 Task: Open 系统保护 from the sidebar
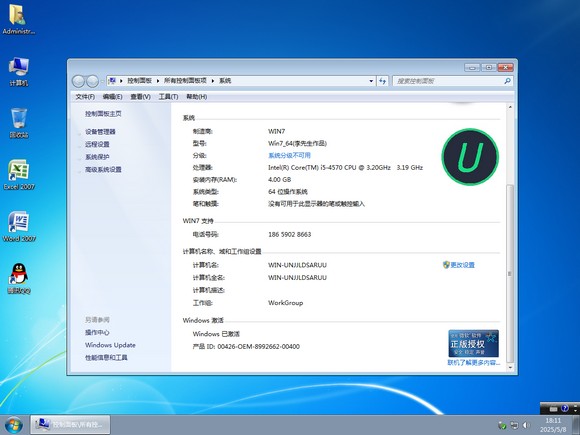pos(97,157)
